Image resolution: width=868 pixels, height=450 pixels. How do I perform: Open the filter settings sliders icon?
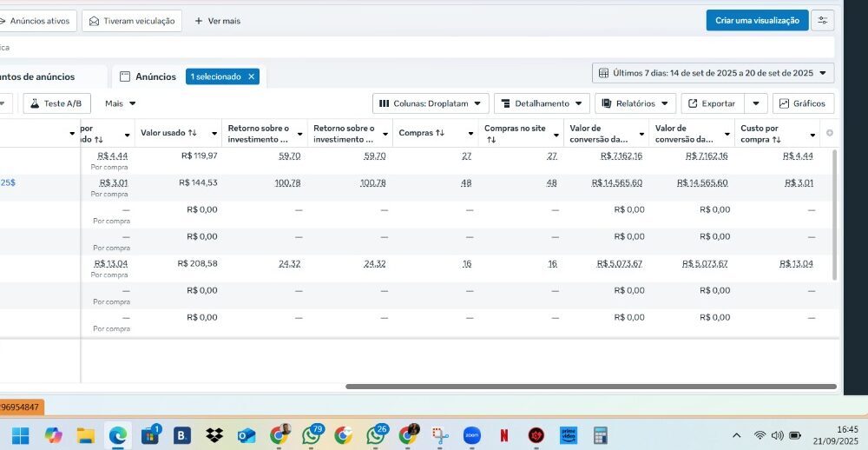822,20
